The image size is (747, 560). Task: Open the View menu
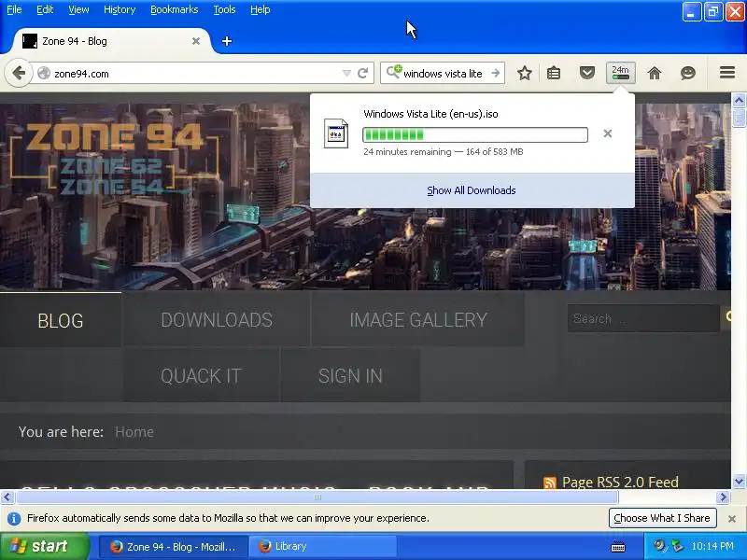tap(78, 9)
